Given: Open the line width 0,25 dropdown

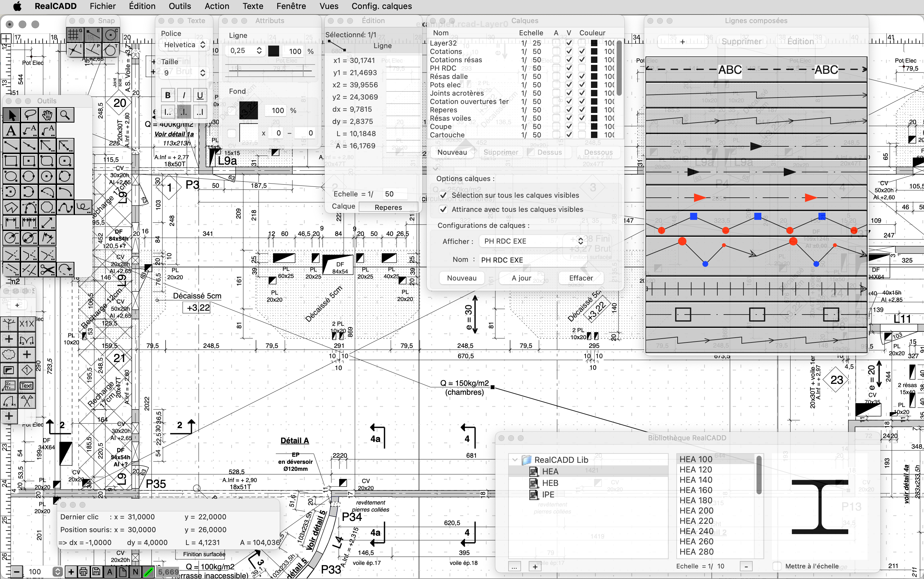Looking at the screenshot, I should (245, 50).
